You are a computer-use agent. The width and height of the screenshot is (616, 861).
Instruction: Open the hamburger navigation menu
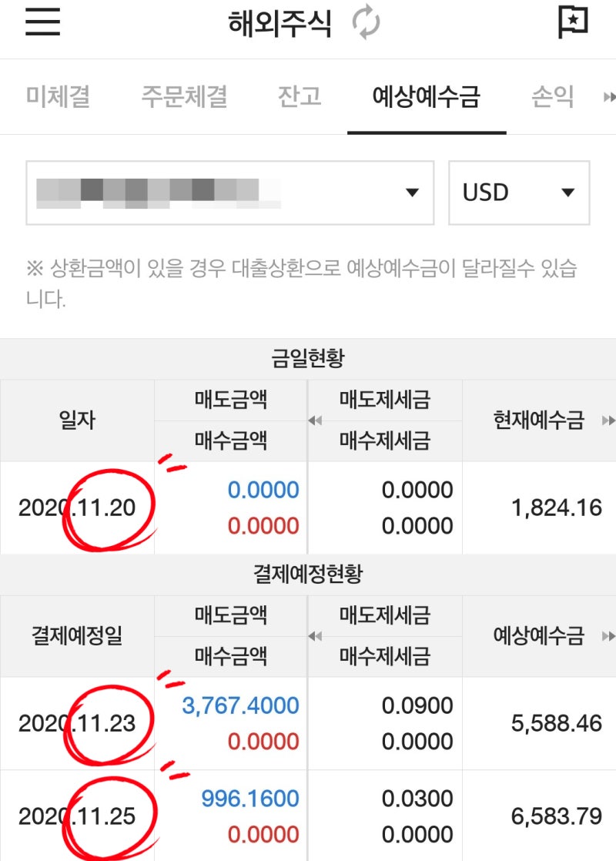tap(41, 23)
